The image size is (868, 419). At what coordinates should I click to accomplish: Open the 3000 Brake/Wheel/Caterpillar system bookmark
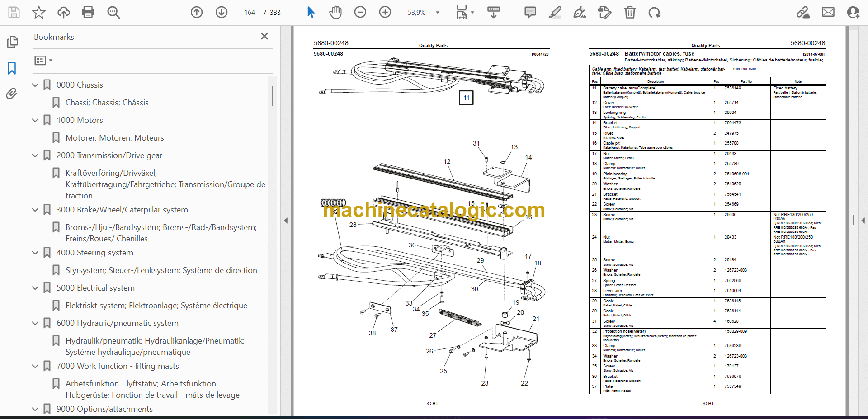[x=122, y=210]
